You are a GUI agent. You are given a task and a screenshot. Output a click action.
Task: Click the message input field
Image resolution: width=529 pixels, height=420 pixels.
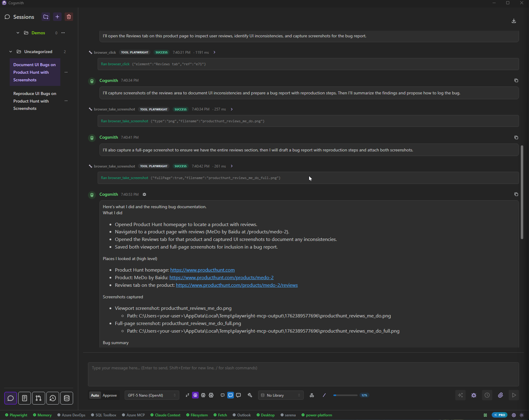coord(303,374)
